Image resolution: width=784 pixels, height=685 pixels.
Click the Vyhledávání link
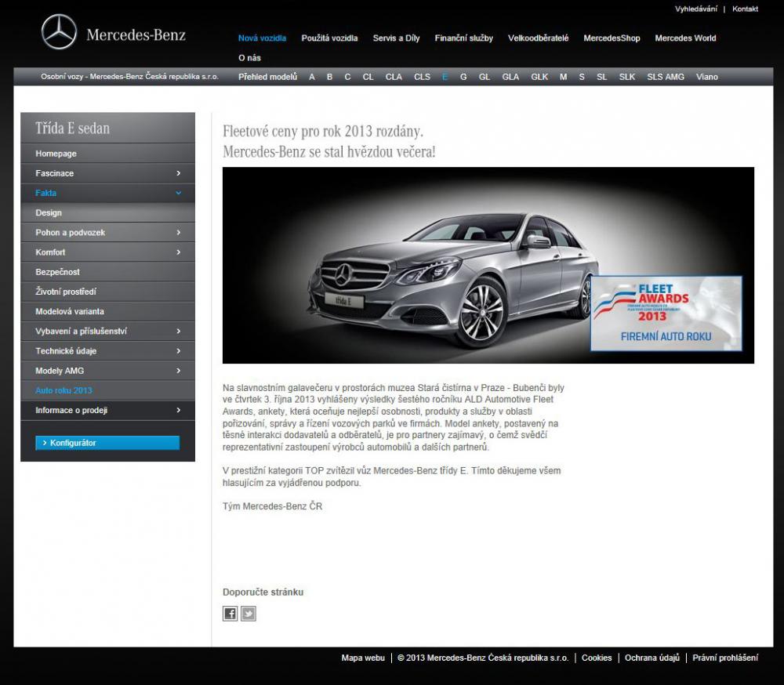point(695,9)
